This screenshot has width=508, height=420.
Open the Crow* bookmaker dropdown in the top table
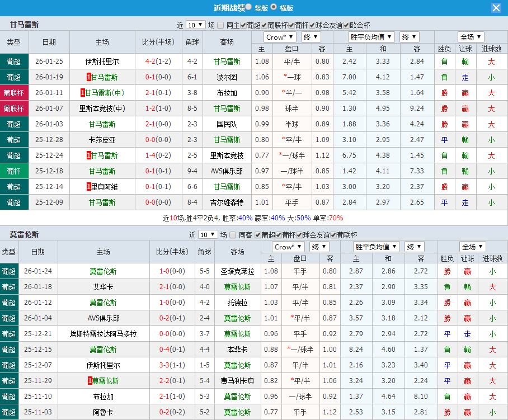coord(280,36)
